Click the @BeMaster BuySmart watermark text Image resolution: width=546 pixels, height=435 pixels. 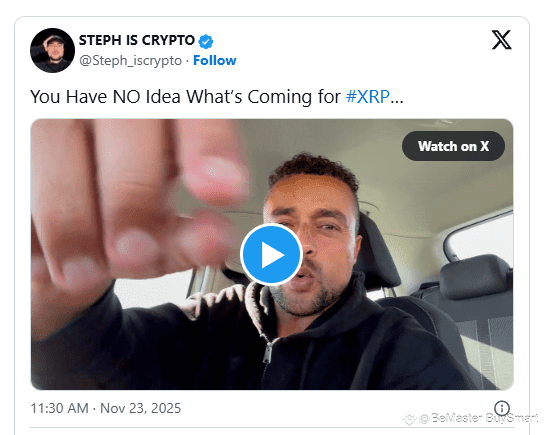479,417
